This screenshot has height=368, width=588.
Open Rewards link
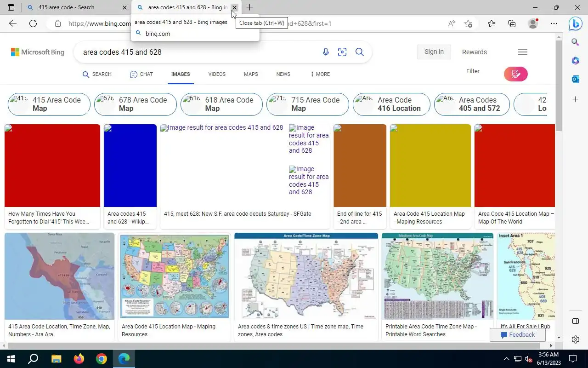tap(475, 52)
